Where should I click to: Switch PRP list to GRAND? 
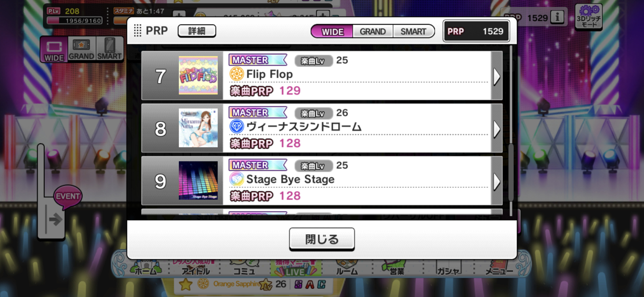[x=373, y=31]
